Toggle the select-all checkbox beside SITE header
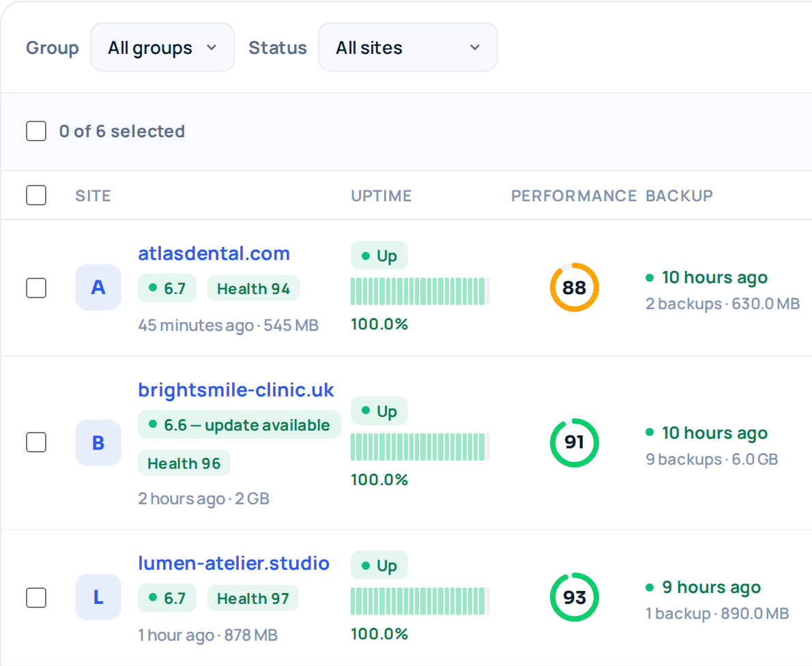Screen dimensions: 812x666 pos(36,195)
